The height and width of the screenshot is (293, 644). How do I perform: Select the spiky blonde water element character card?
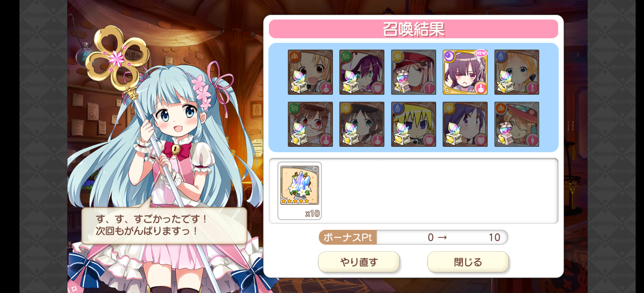[413, 124]
